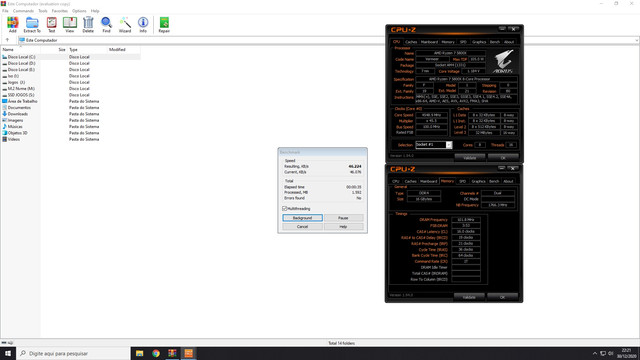
Task: Click the Disco Local (C:) drive icon
Action: pyautogui.click(x=4, y=57)
